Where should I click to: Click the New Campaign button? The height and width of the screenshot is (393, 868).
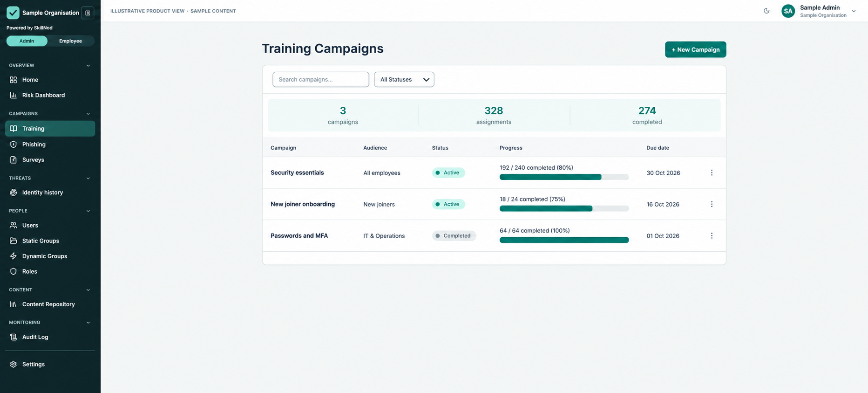click(x=695, y=49)
